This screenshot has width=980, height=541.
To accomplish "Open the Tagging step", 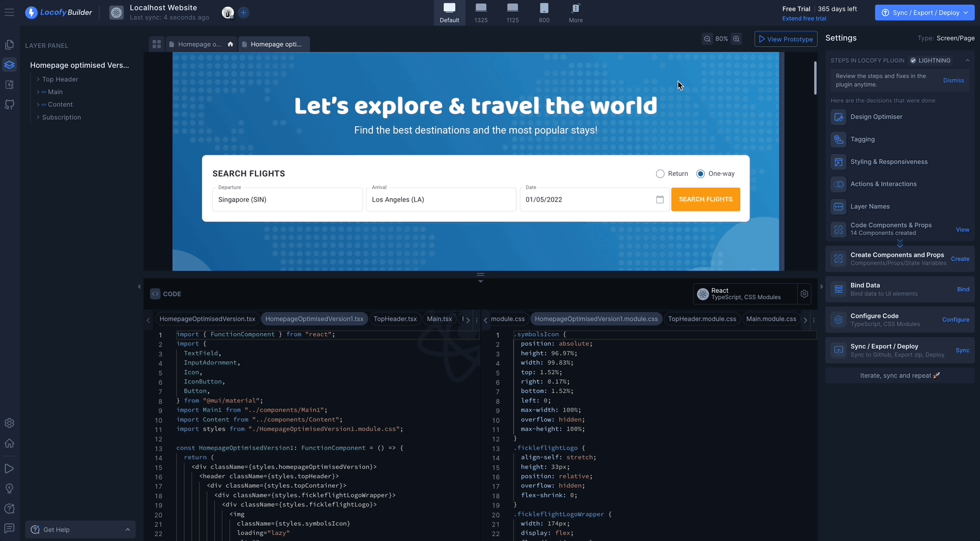I will 900,140.
